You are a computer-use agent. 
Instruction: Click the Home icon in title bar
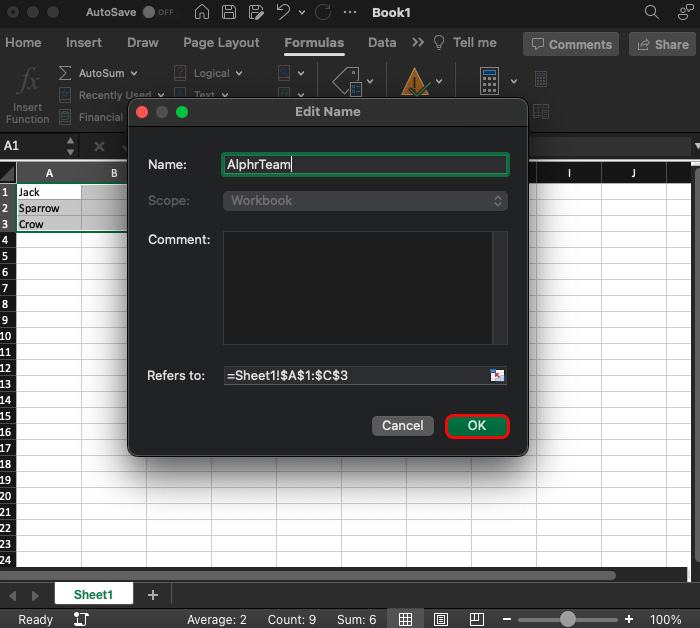[203, 13]
